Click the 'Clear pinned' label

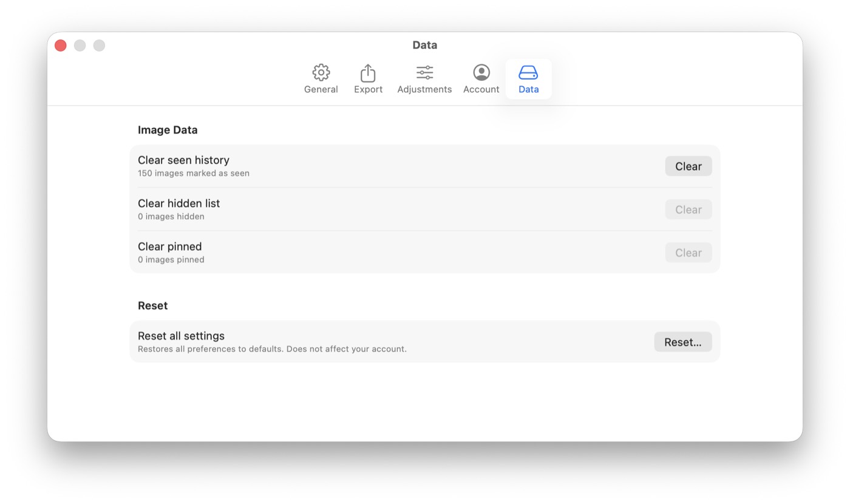coord(169,247)
